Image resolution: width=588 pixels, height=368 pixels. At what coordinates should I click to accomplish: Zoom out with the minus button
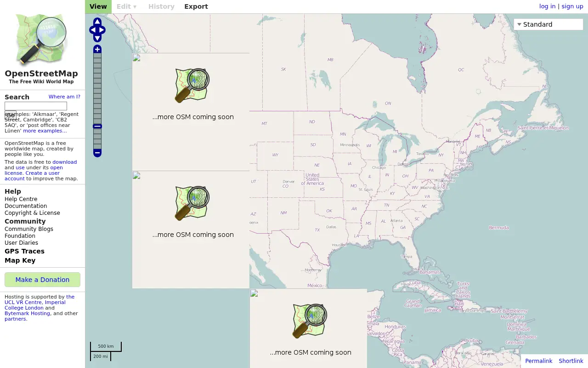click(x=97, y=153)
